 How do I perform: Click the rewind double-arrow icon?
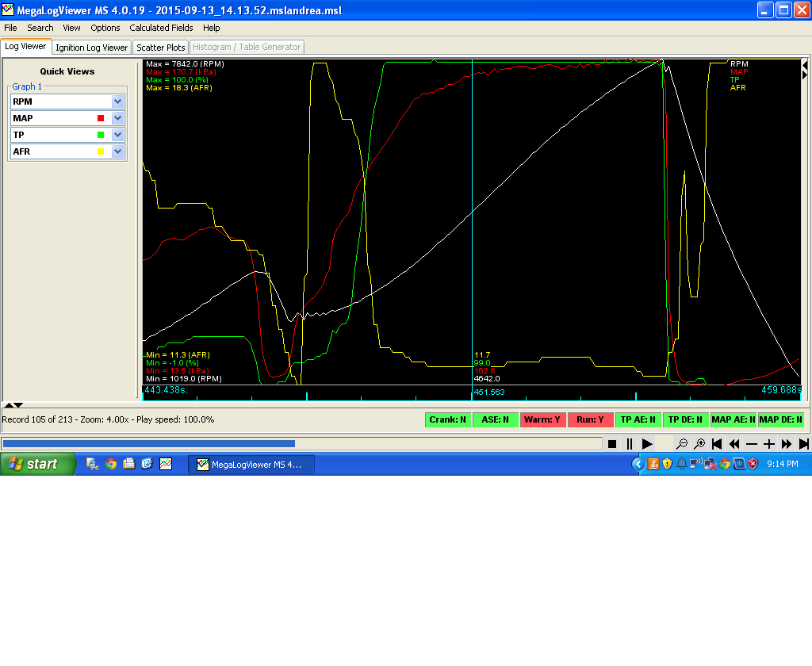tap(734, 444)
